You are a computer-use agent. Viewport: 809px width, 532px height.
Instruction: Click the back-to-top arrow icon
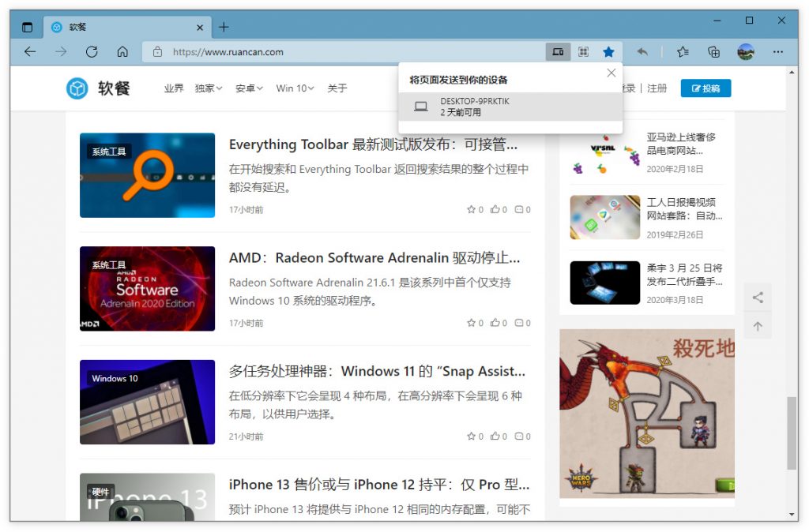[x=758, y=325]
